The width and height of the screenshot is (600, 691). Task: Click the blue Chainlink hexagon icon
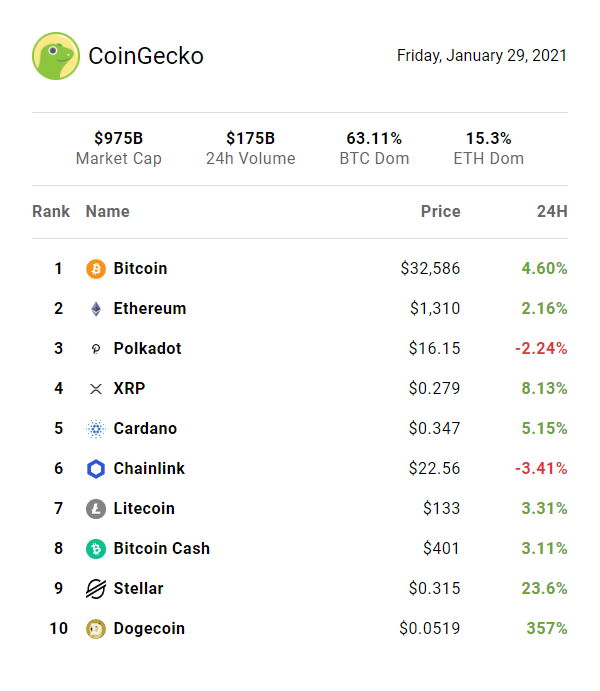click(96, 469)
